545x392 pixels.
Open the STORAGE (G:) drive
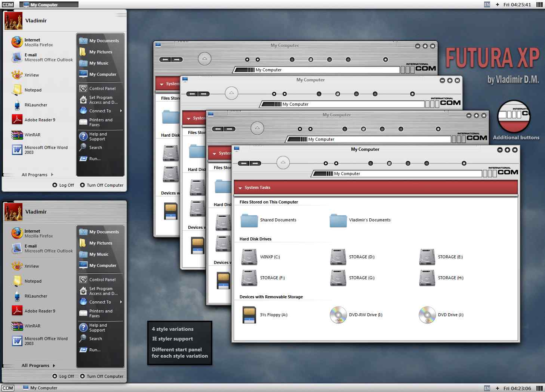[352, 278]
